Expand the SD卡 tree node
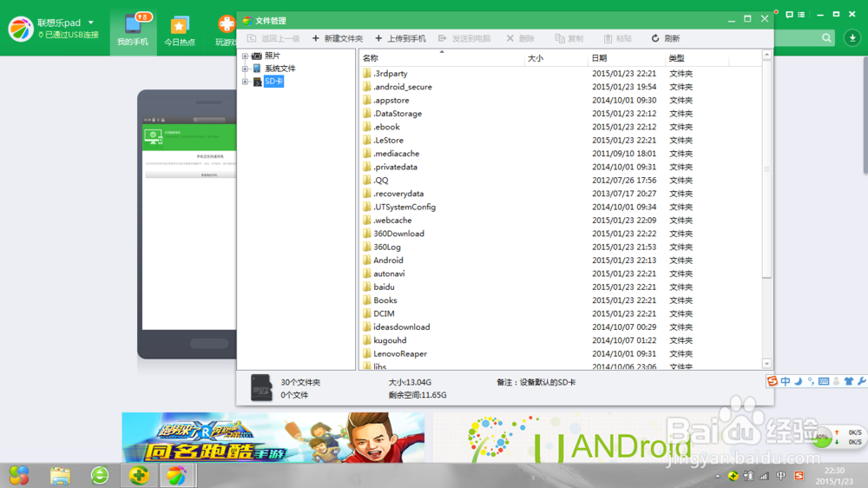868x488 pixels. click(245, 82)
